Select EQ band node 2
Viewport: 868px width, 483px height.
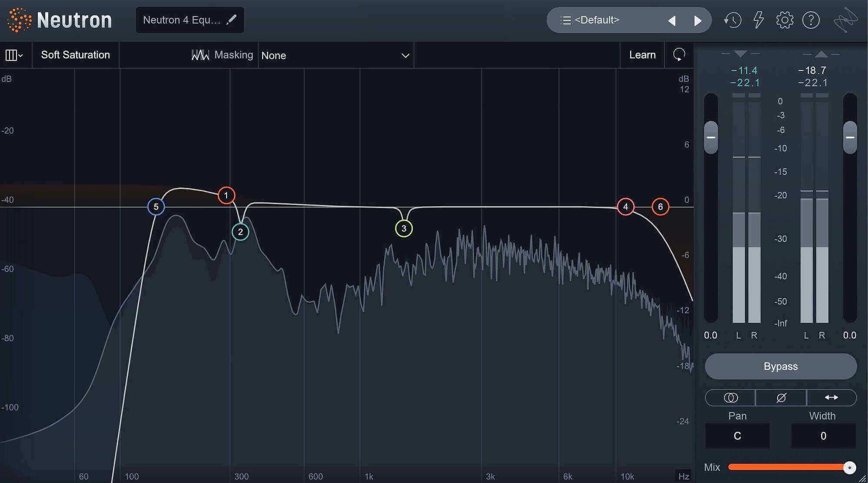pos(240,232)
